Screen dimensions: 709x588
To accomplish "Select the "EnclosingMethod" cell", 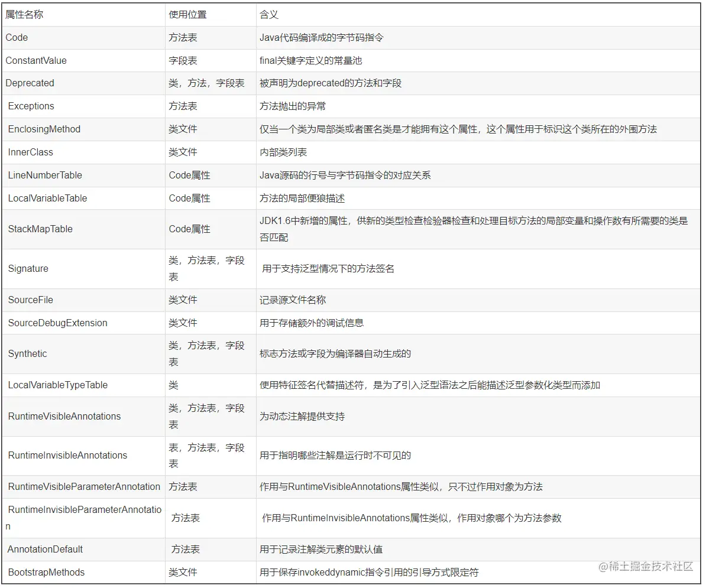I will (83, 129).
